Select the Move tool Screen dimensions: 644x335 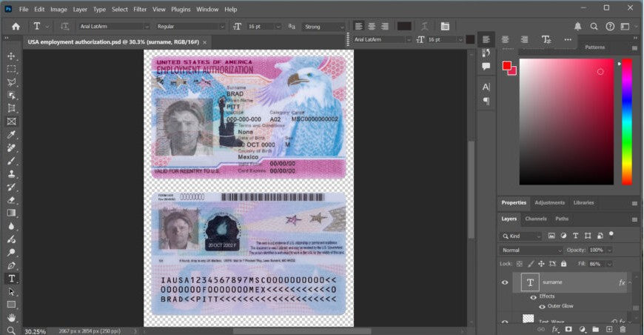coord(12,56)
